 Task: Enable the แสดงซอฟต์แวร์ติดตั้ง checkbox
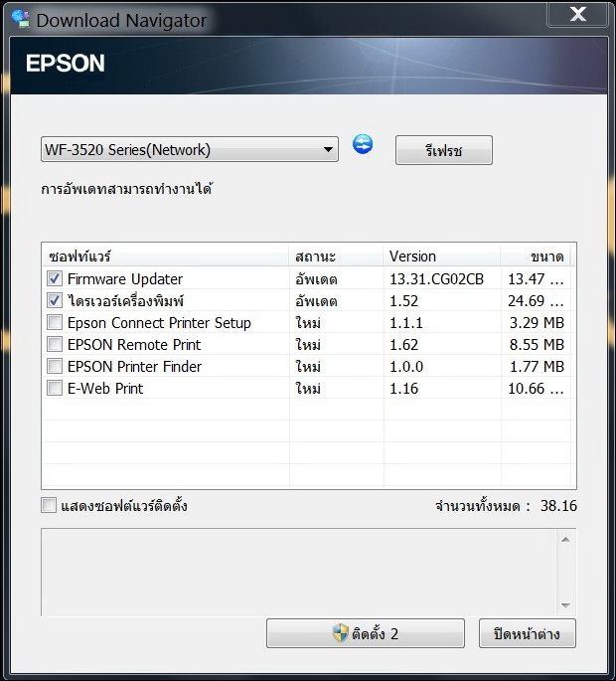(x=49, y=506)
